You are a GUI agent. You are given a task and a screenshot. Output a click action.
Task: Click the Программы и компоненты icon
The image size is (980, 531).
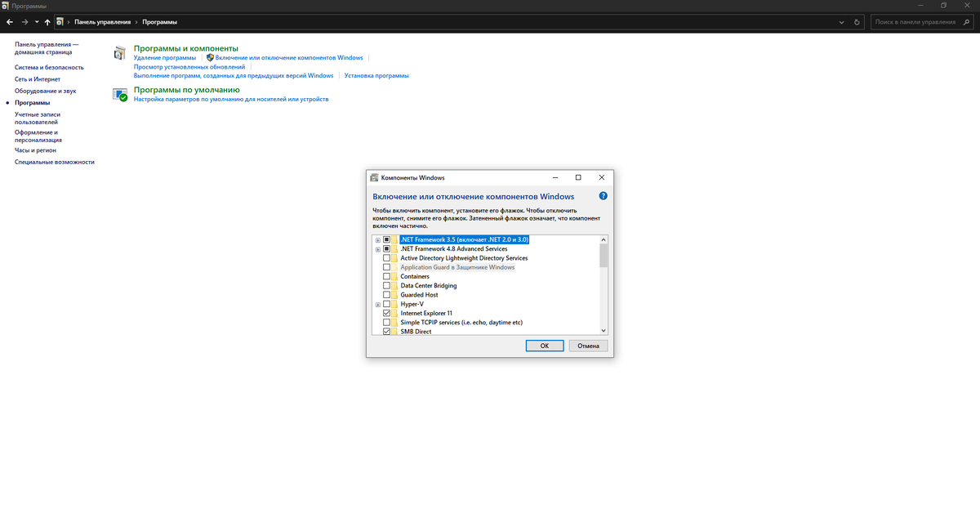click(x=119, y=52)
